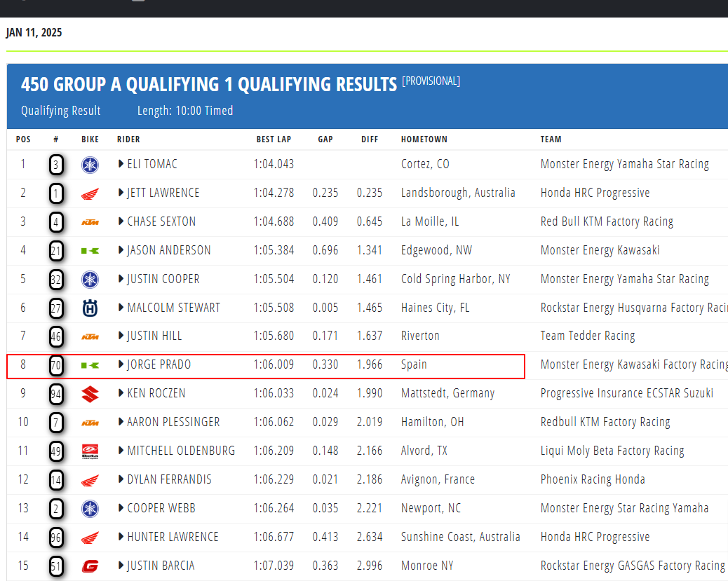
Task: Click Beta logo beside Mitchell Oldenburg
Action: pyautogui.click(x=90, y=451)
